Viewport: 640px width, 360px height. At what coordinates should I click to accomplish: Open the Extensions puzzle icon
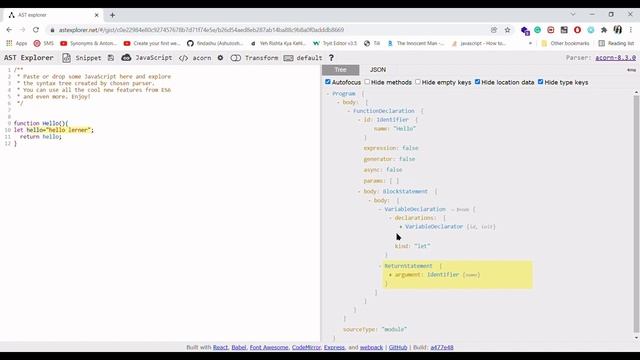pyautogui.click(x=604, y=30)
